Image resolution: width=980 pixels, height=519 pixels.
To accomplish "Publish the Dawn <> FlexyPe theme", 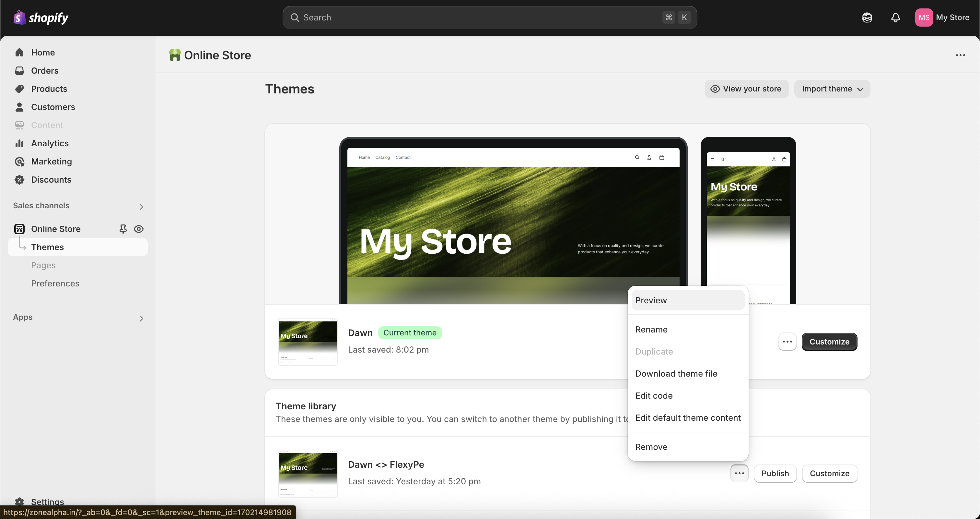I will click(775, 473).
